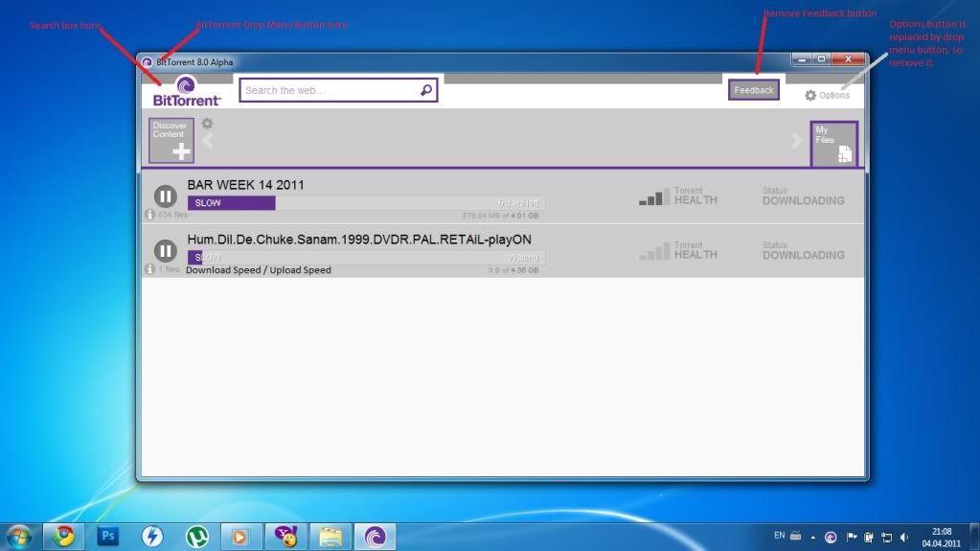
Task: Open the lightning bolt app in the taskbar
Action: tap(152, 537)
